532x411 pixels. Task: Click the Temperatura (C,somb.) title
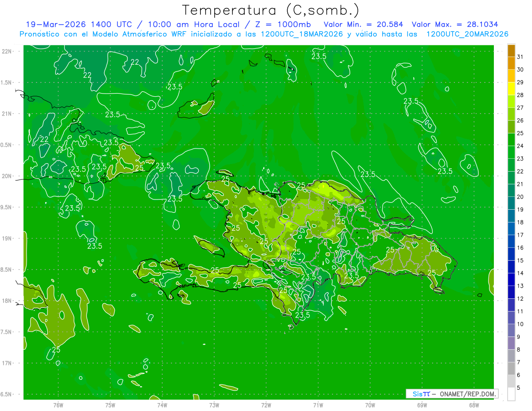click(x=270, y=10)
